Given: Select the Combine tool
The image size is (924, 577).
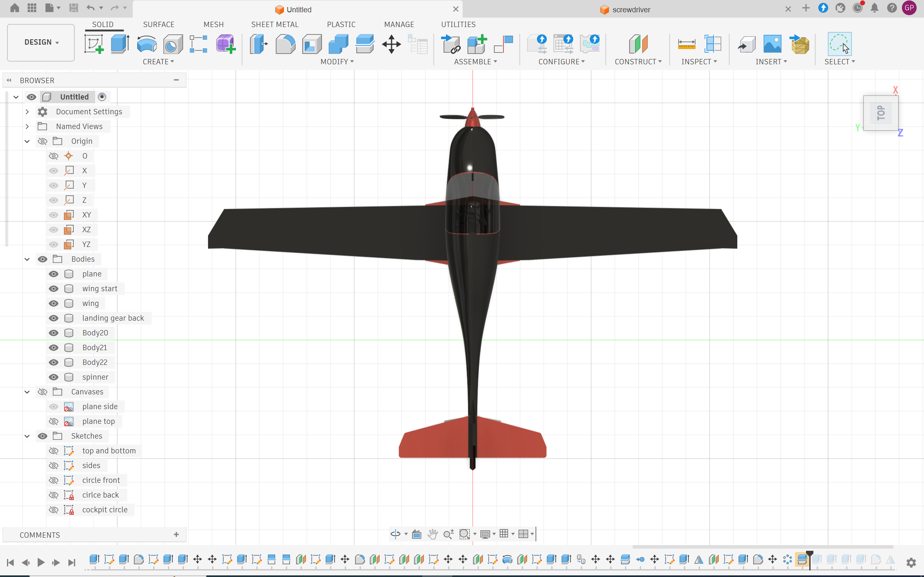Looking at the screenshot, I should coord(338,44).
